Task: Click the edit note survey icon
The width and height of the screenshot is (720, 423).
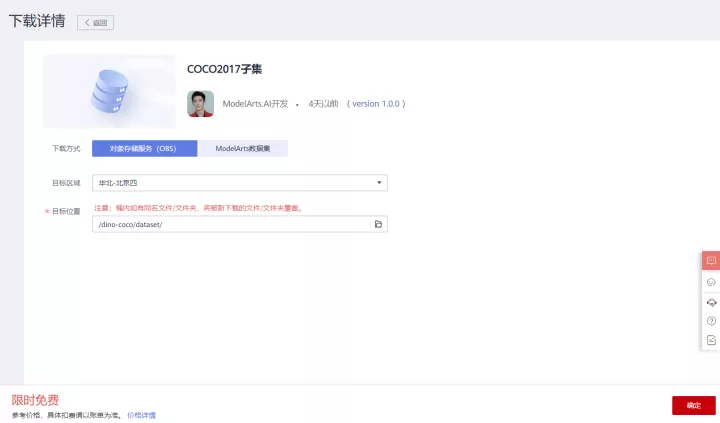Action: coord(711,340)
